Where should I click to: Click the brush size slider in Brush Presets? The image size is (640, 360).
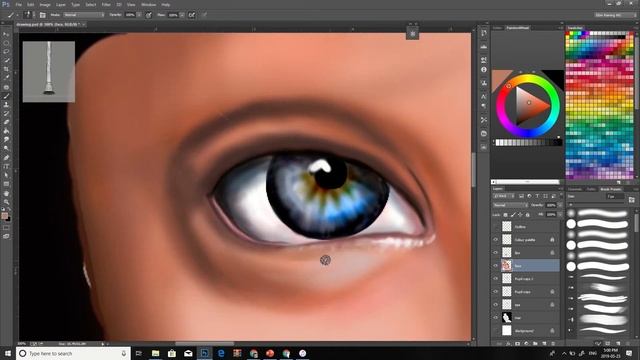(597, 204)
